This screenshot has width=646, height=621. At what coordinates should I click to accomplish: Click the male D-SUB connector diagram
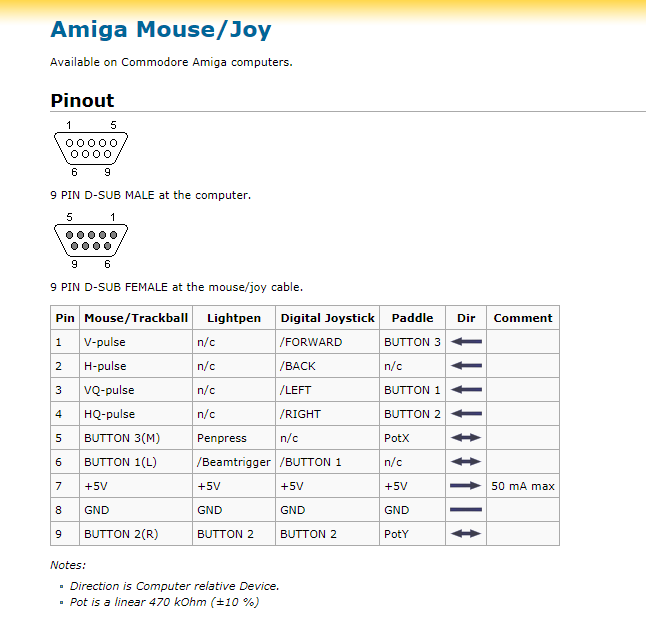point(91,148)
